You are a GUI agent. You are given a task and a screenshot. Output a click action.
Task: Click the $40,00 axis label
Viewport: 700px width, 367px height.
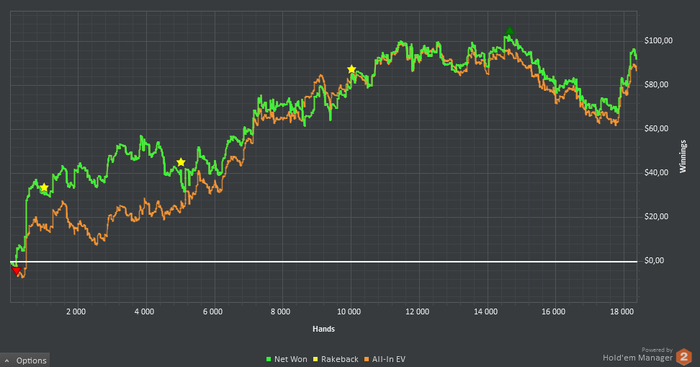pyautogui.click(x=656, y=172)
